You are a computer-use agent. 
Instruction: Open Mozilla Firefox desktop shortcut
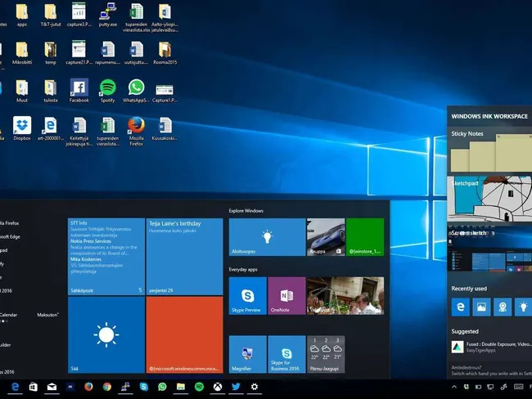pos(136,125)
